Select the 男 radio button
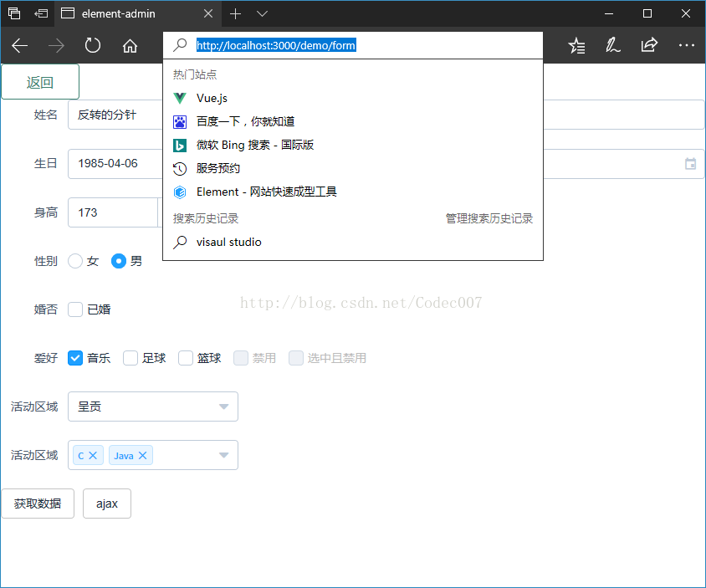This screenshot has width=706, height=588. pyautogui.click(x=119, y=261)
